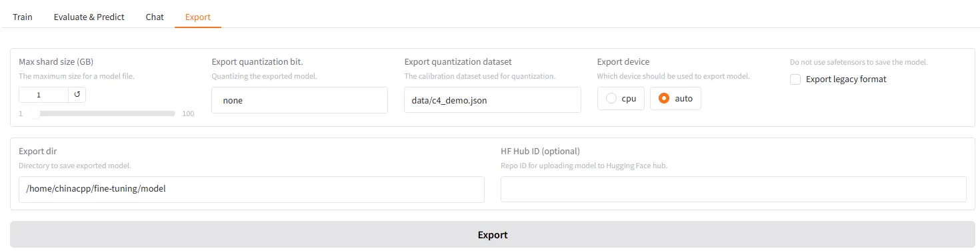The height and width of the screenshot is (251, 980).
Task: Edit the quantization dataset field data/c4_demo.json
Action: [x=493, y=100]
